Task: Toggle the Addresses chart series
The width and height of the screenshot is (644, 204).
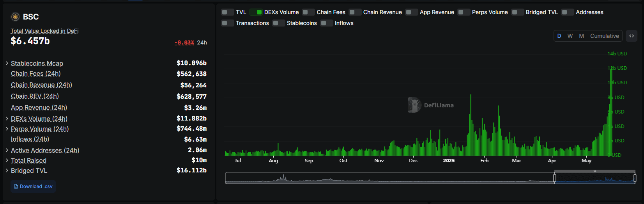Action: (x=568, y=12)
